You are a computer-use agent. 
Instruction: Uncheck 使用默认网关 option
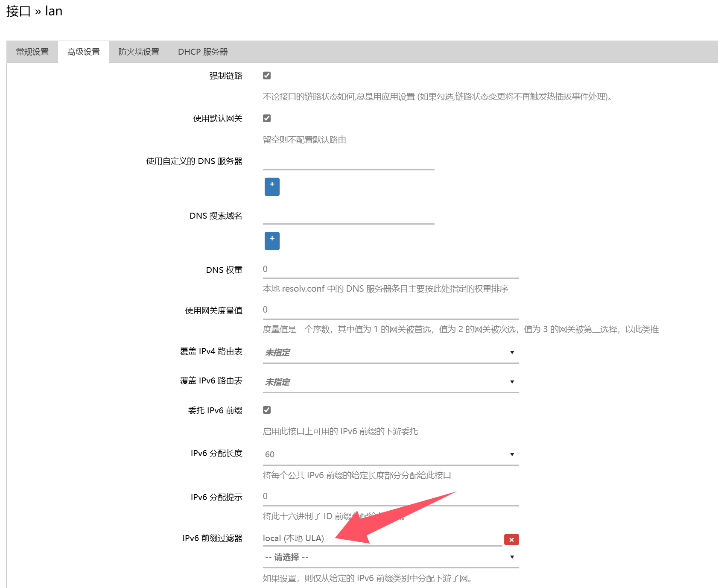point(266,118)
